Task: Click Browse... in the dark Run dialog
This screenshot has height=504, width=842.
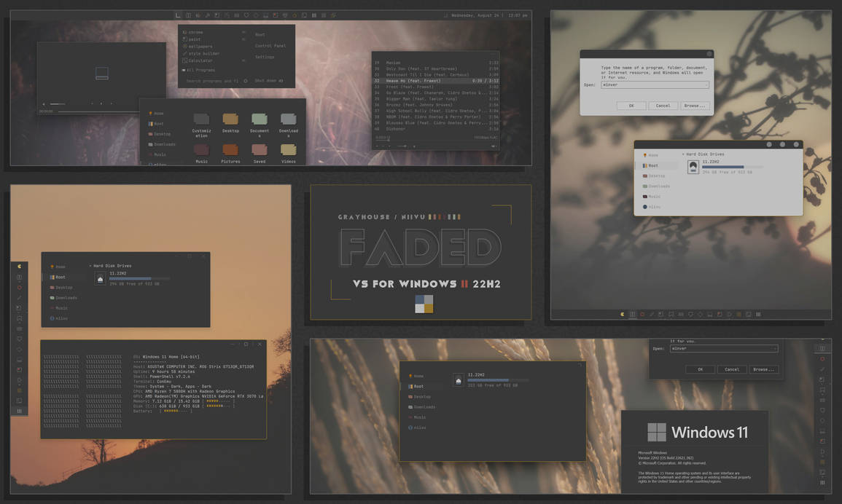Action: point(763,369)
